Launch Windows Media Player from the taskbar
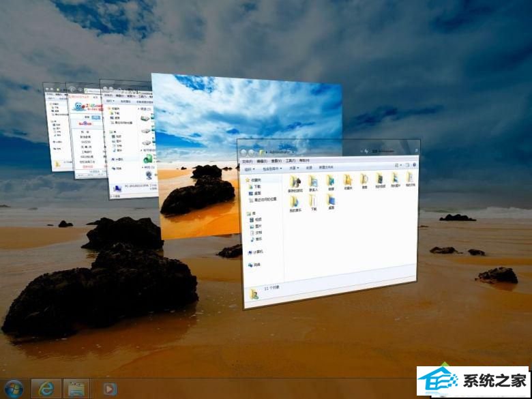 tap(110, 389)
